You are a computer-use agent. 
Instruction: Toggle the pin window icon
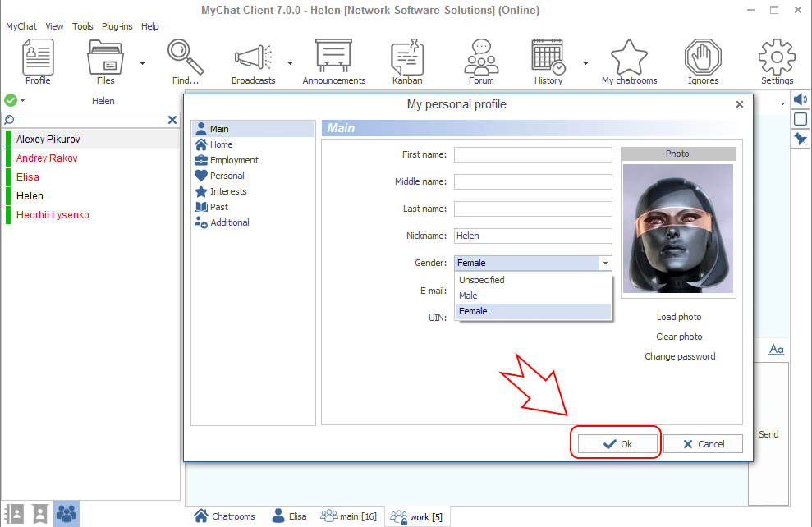801,140
